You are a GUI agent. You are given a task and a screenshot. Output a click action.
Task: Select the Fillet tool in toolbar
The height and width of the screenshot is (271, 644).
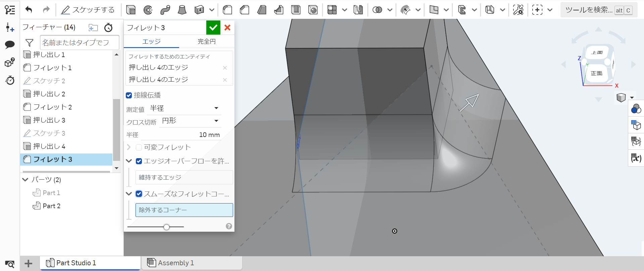[x=227, y=10]
